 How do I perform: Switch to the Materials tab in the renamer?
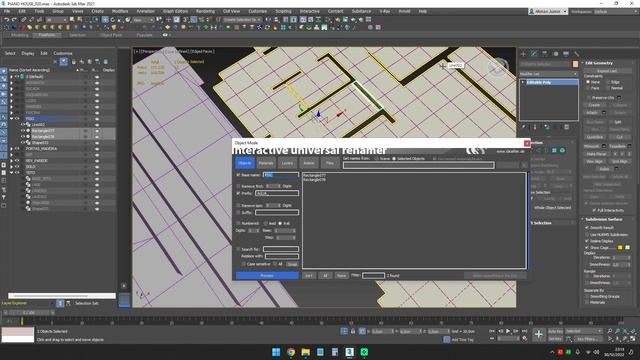tap(266, 163)
